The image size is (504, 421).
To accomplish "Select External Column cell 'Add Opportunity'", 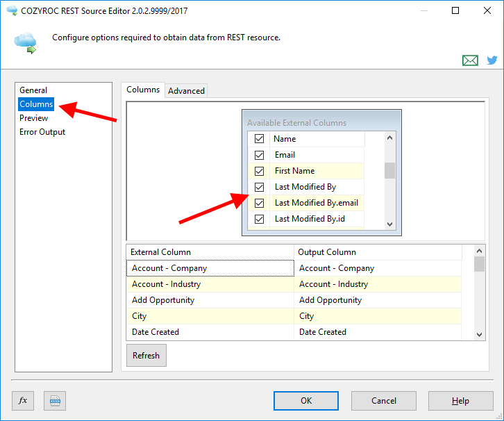I will (210, 300).
